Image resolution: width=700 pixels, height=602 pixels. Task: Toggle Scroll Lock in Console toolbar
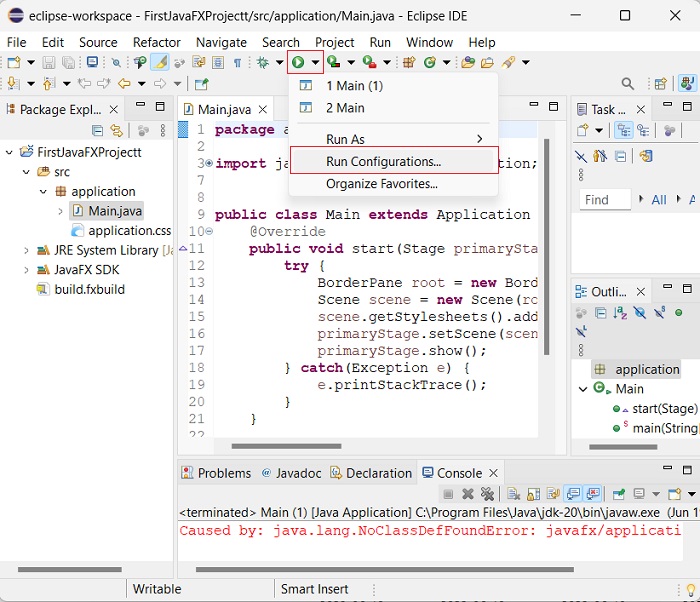pos(533,494)
